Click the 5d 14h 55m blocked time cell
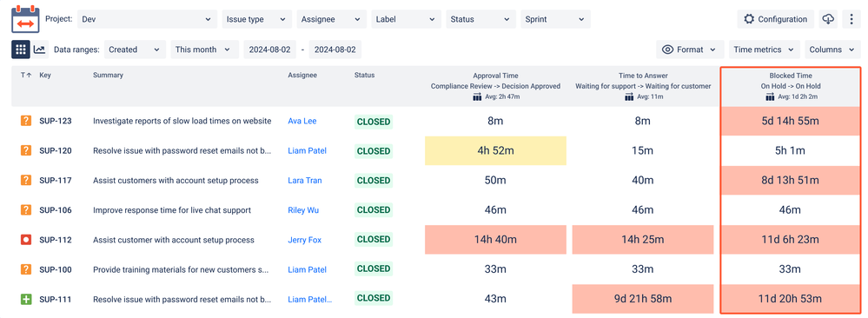 coord(791,121)
